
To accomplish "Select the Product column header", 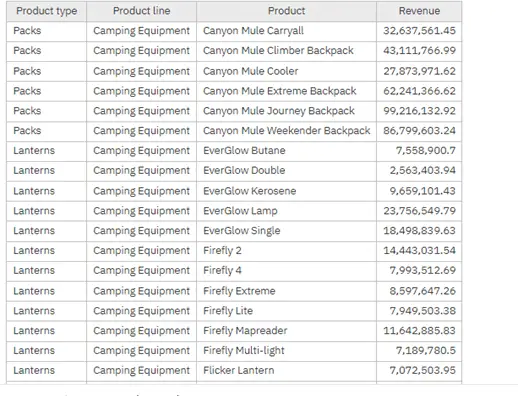I will (286, 11).
